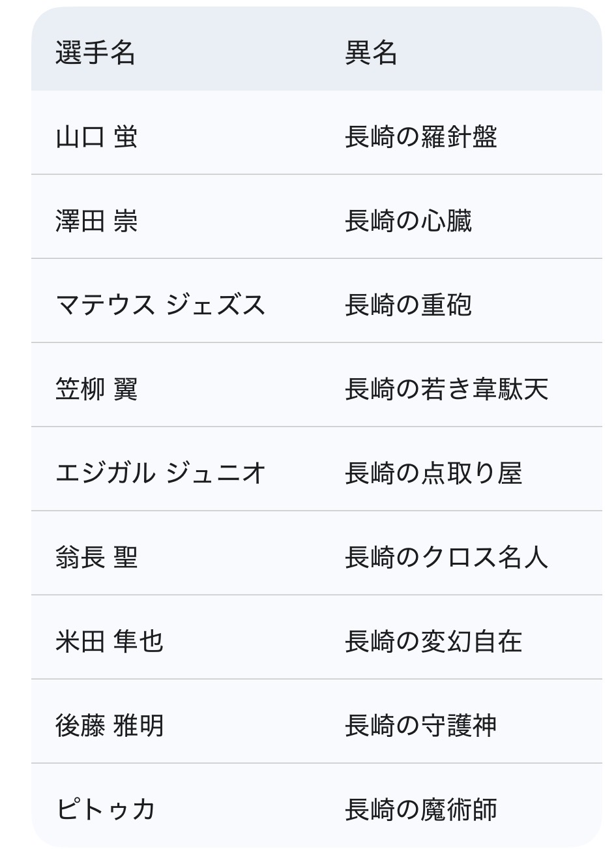The image size is (616, 849).
Task: Click the 異名 column header
Action: pos(371,52)
